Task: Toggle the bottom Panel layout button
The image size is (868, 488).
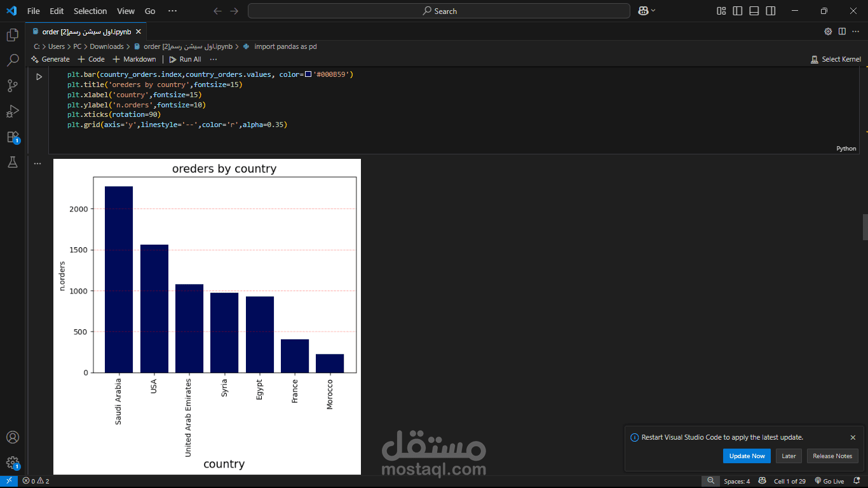Action: click(754, 11)
